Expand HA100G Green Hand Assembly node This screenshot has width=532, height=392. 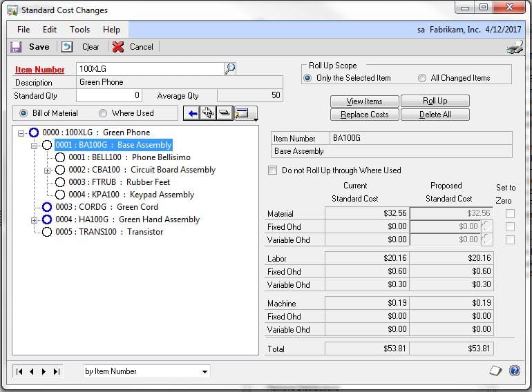click(x=34, y=220)
